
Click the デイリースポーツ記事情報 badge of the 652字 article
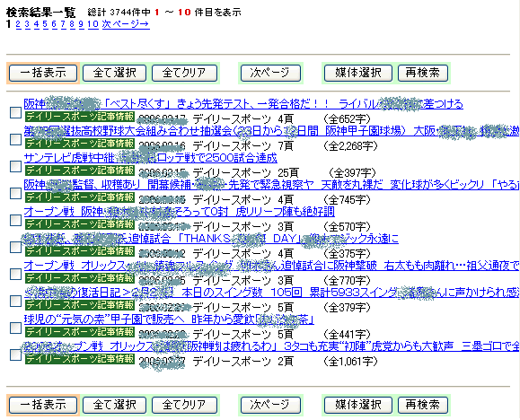(80, 117)
